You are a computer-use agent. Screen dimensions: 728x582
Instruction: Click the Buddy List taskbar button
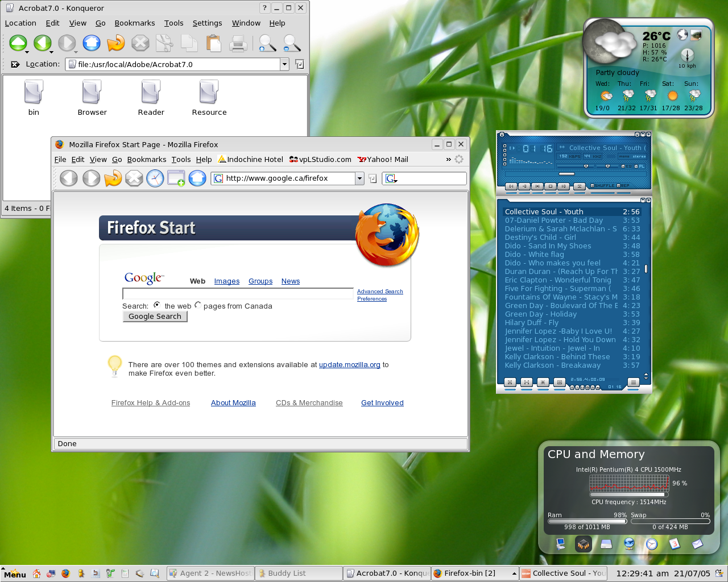[299, 573]
